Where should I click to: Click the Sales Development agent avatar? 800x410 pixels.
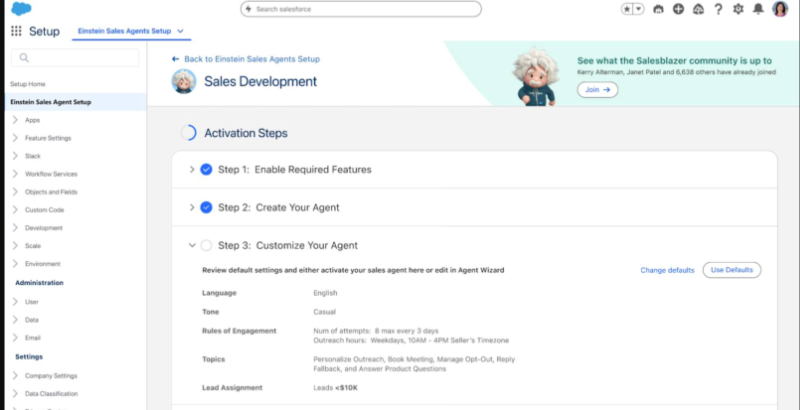(x=184, y=82)
